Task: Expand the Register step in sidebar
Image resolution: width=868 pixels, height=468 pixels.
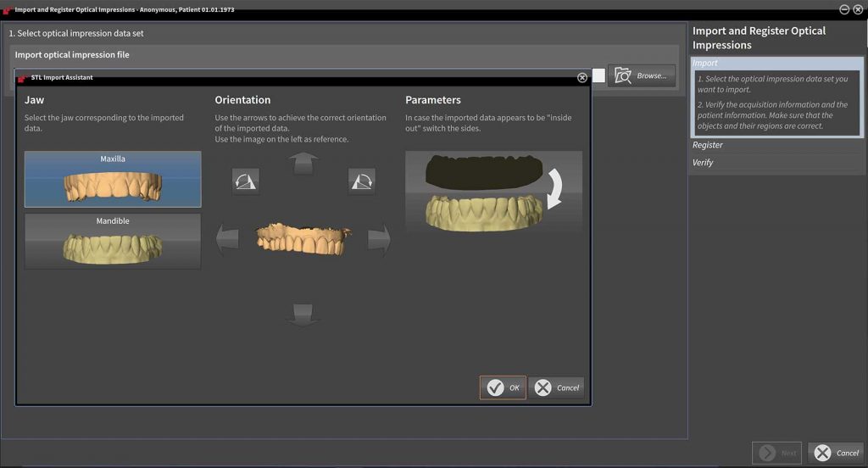Action: click(x=708, y=145)
